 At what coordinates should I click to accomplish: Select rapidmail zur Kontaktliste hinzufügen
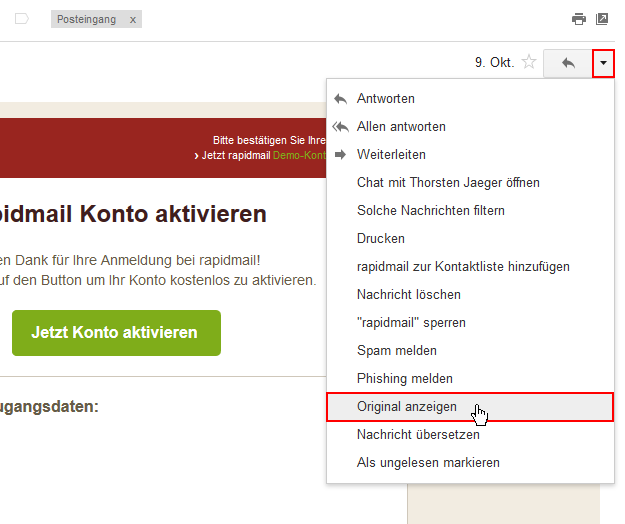click(x=470, y=266)
